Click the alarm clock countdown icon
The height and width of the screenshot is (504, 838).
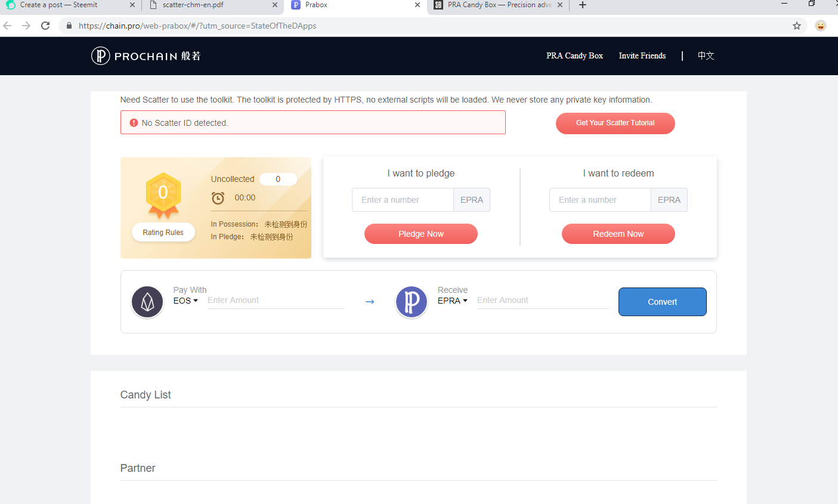[218, 198]
